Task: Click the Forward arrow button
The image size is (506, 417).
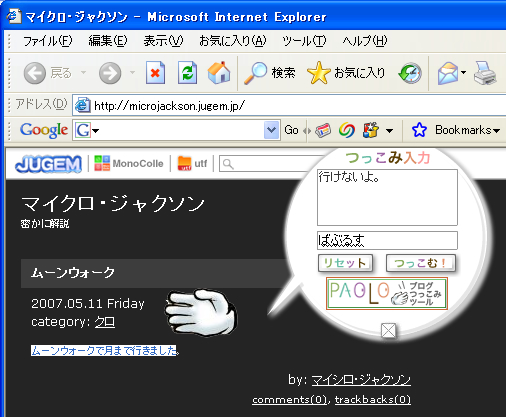Action: (x=110, y=73)
